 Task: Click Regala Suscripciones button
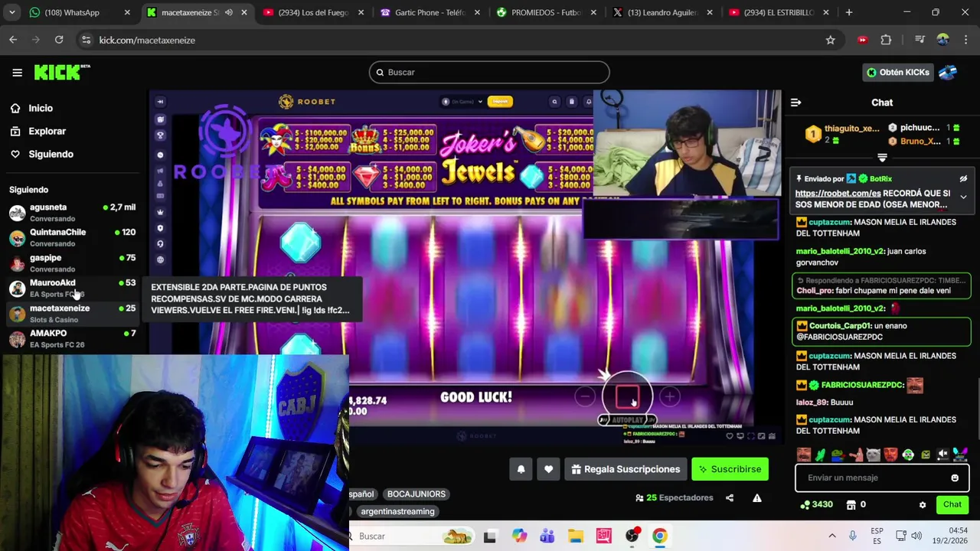point(626,469)
